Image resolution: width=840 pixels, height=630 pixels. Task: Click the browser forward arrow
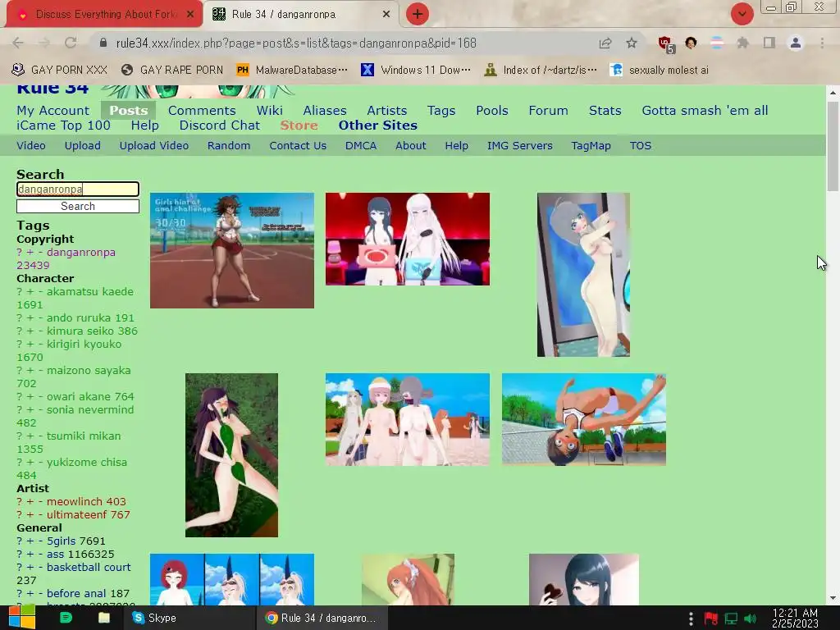pos(44,43)
